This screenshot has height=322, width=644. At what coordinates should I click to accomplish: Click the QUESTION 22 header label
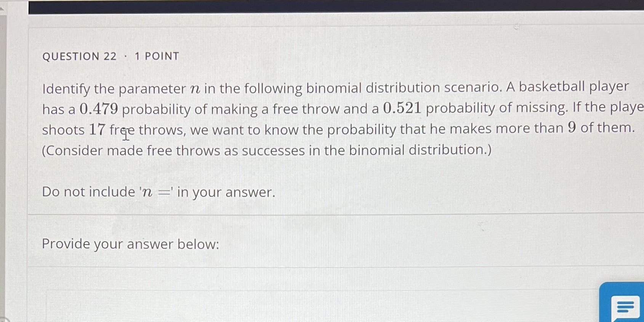coord(80,56)
